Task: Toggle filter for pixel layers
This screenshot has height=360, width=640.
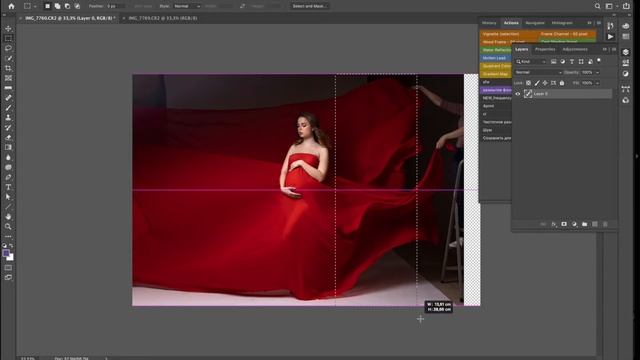Action: pos(553,62)
